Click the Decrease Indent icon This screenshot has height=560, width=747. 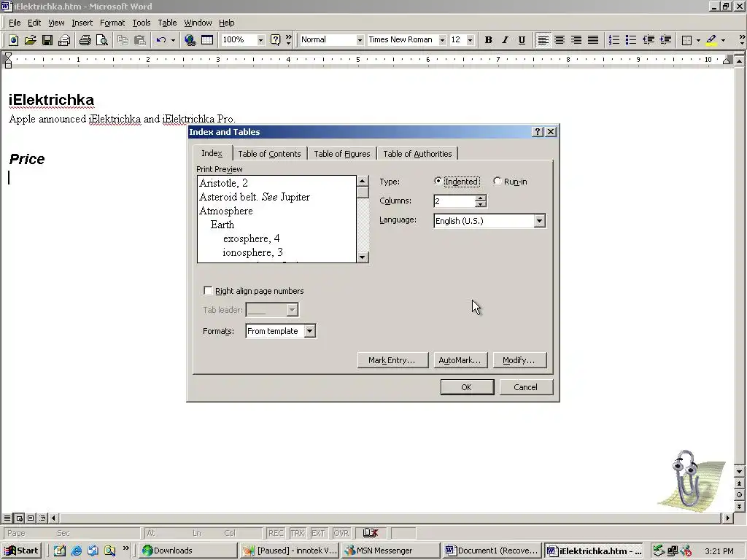coord(648,40)
